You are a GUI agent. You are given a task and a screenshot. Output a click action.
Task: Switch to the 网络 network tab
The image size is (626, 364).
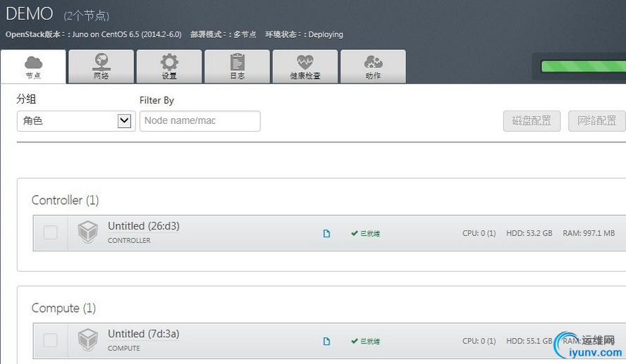(102, 67)
